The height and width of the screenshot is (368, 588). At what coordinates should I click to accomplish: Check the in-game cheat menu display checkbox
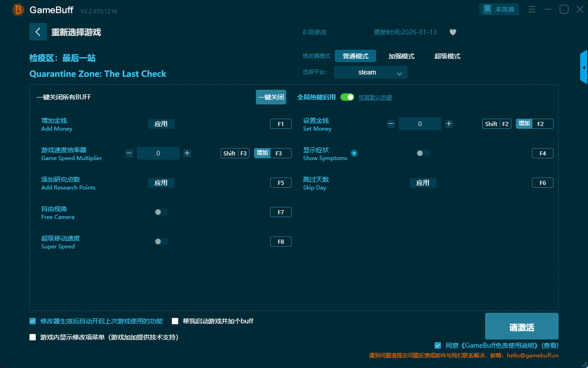[33, 337]
